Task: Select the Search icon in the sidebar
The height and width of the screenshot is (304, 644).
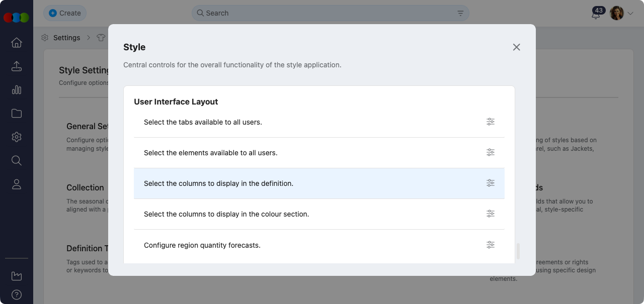Action: coord(16,160)
